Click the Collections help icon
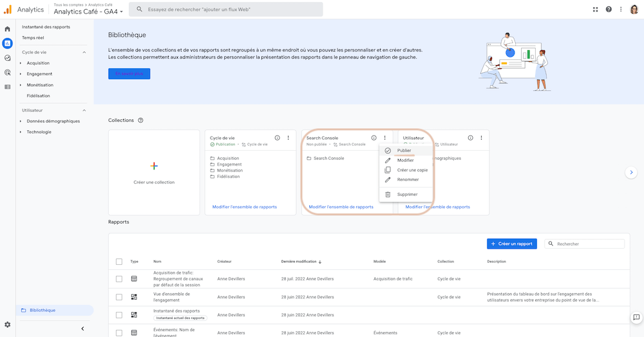 (140, 120)
